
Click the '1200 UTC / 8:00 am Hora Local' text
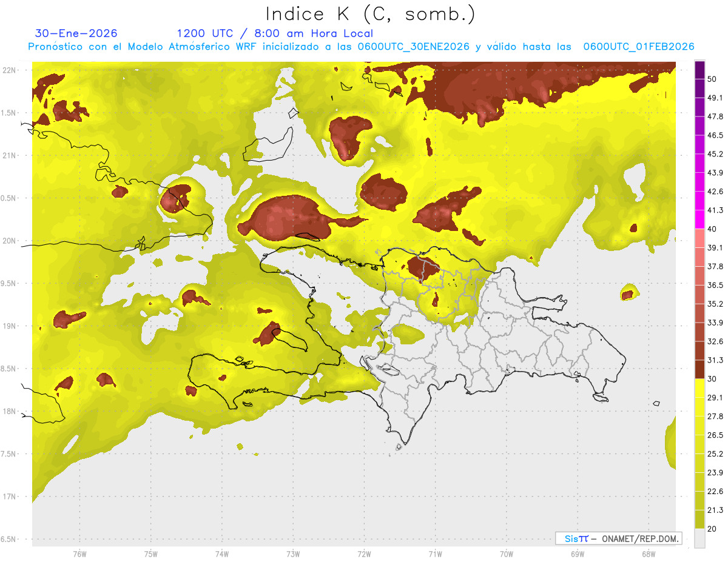(275, 33)
